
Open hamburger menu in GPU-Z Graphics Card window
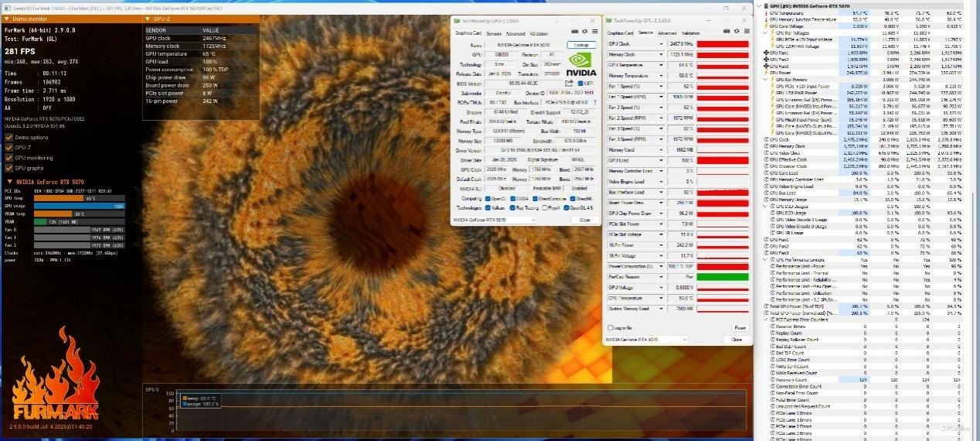click(x=594, y=33)
